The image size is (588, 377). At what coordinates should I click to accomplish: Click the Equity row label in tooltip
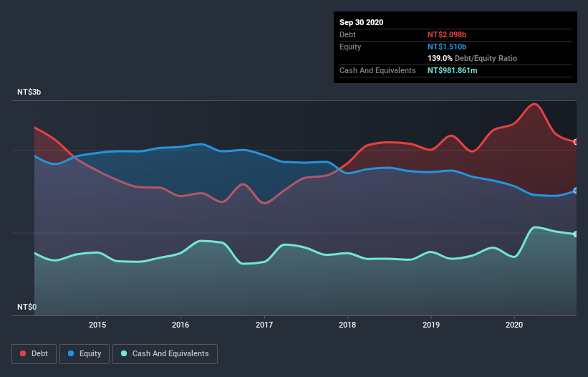click(350, 47)
